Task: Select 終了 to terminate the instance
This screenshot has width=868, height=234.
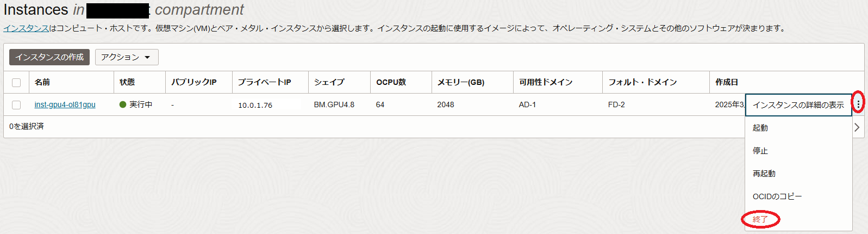Action: (x=760, y=219)
